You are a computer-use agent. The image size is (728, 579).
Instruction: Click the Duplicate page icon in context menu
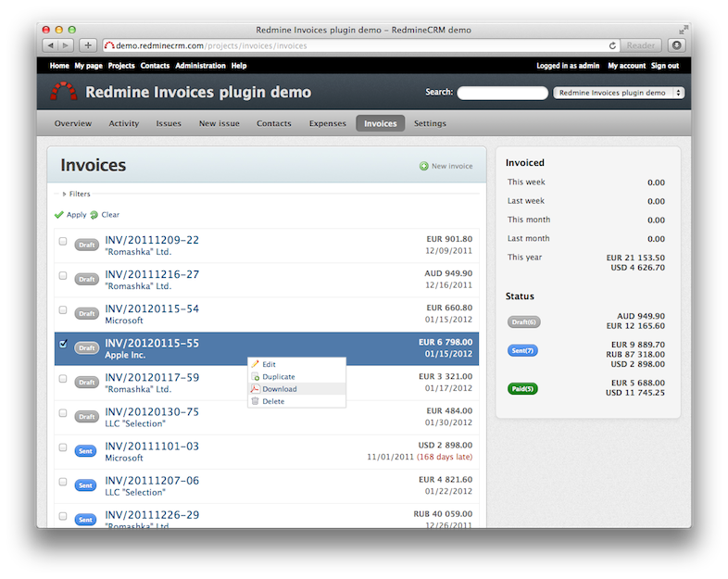point(256,377)
